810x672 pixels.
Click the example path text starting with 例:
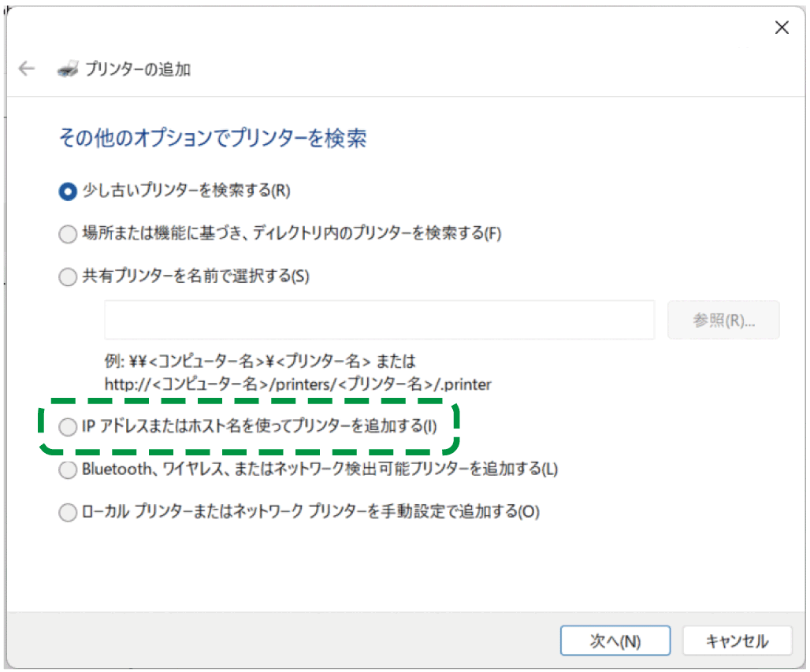[259, 362]
